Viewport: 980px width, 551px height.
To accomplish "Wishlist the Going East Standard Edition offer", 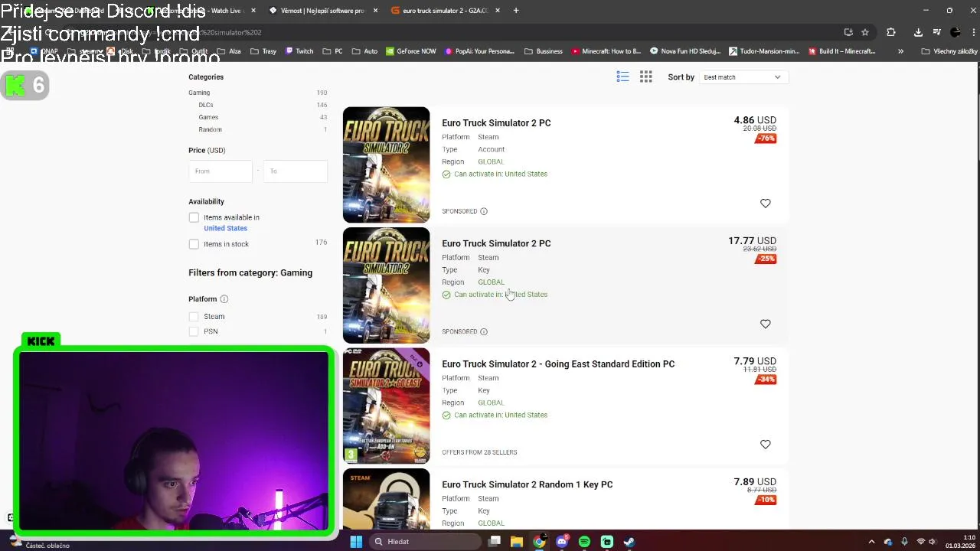I will point(765,444).
